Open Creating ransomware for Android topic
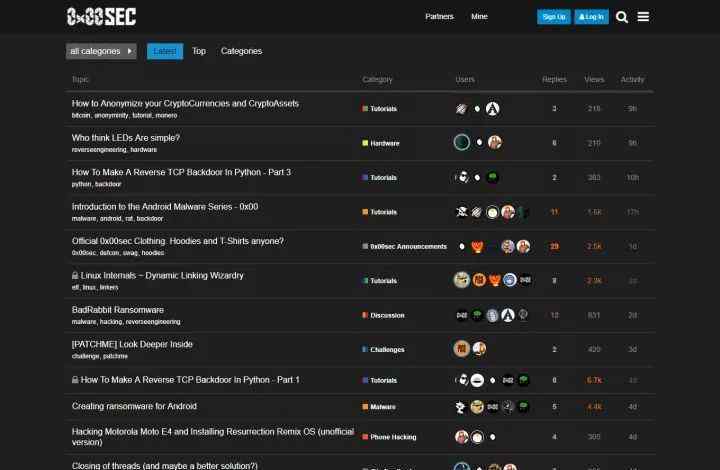The image size is (720, 470). click(x=134, y=406)
